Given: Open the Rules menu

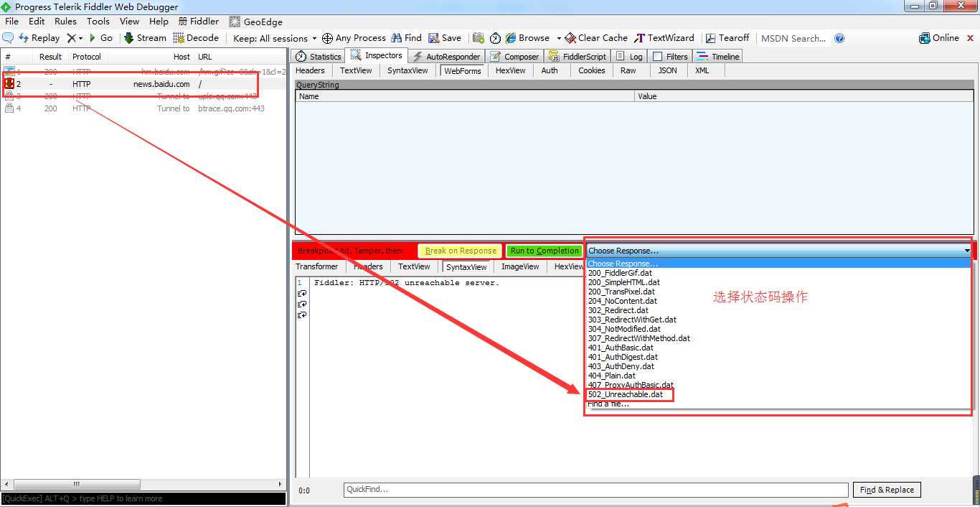Looking at the screenshot, I should click(65, 22).
